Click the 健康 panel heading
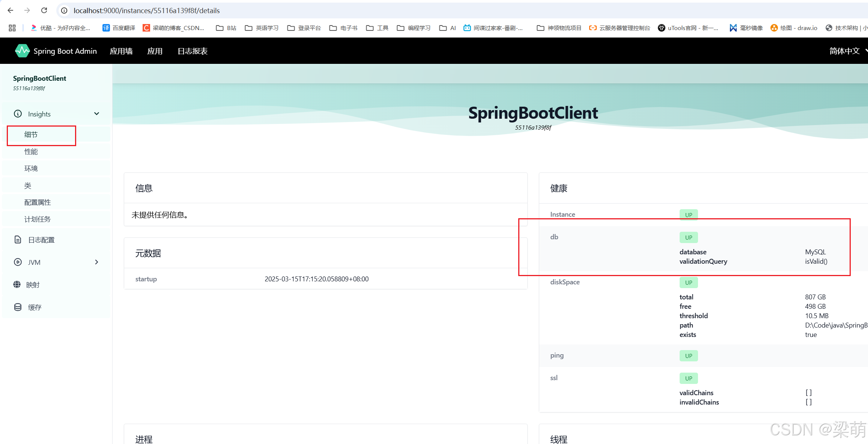Viewport: 868px width, 444px height. click(x=559, y=188)
